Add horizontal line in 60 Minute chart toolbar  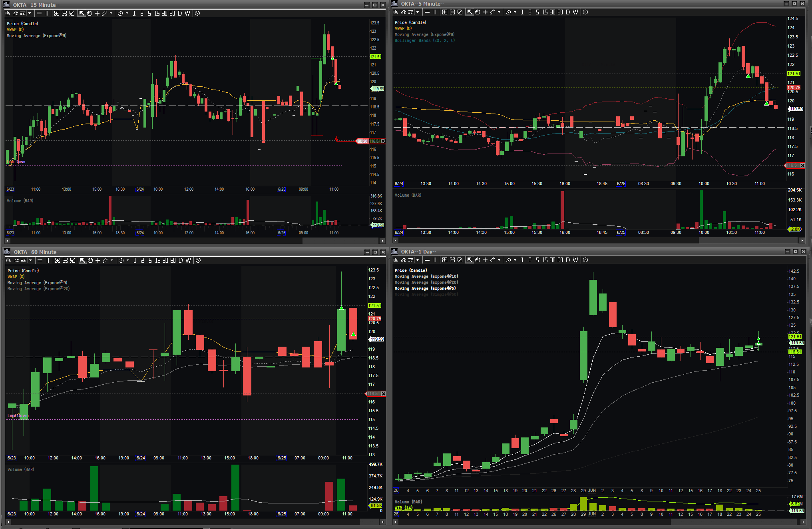[40, 260]
